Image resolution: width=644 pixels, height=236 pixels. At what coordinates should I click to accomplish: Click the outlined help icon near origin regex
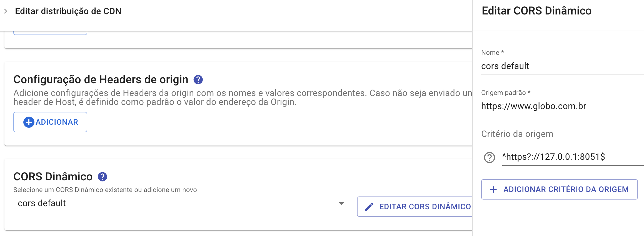coord(490,158)
